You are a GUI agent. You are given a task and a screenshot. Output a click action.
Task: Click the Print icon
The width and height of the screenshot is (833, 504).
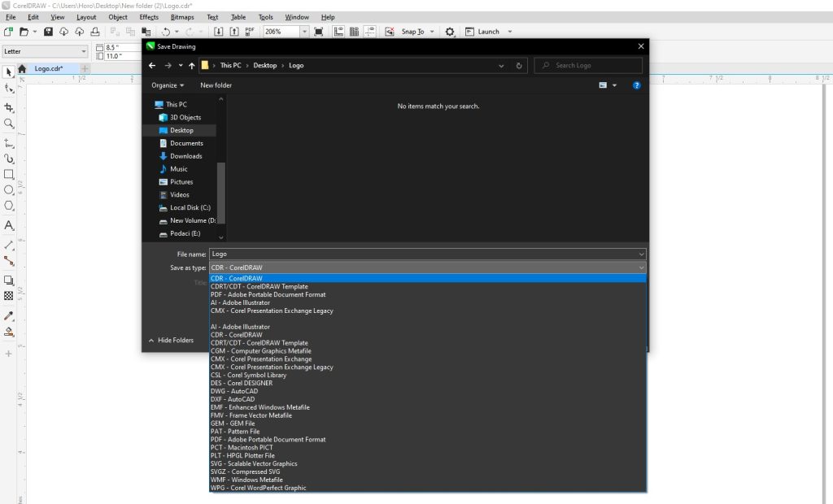click(95, 32)
